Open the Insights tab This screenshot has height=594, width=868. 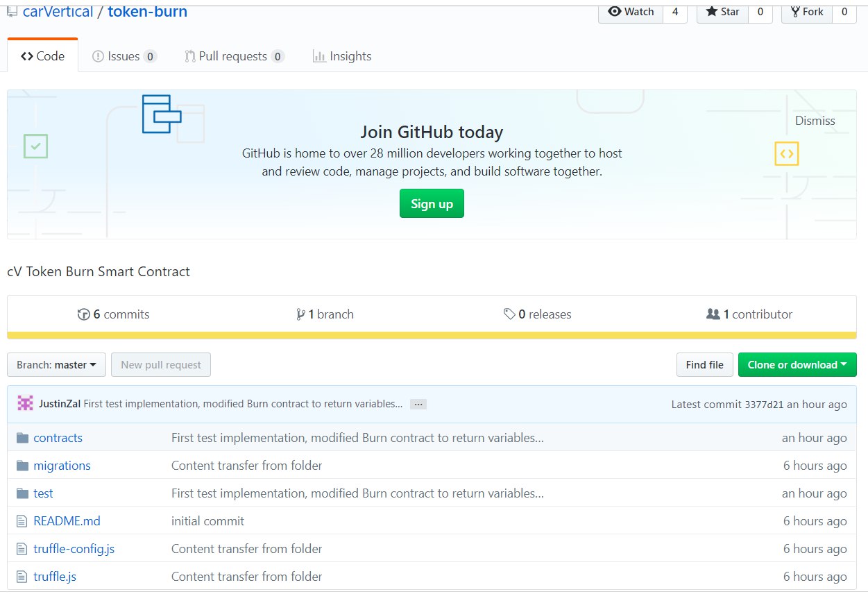(342, 56)
